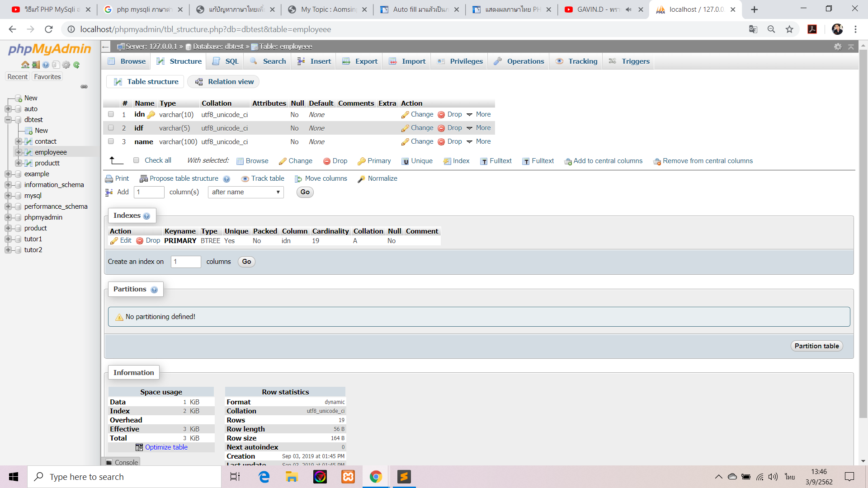Click the page vertical scrollbar
Image resolution: width=868 pixels, height=488 pixels.
click(x=863, y=235)
